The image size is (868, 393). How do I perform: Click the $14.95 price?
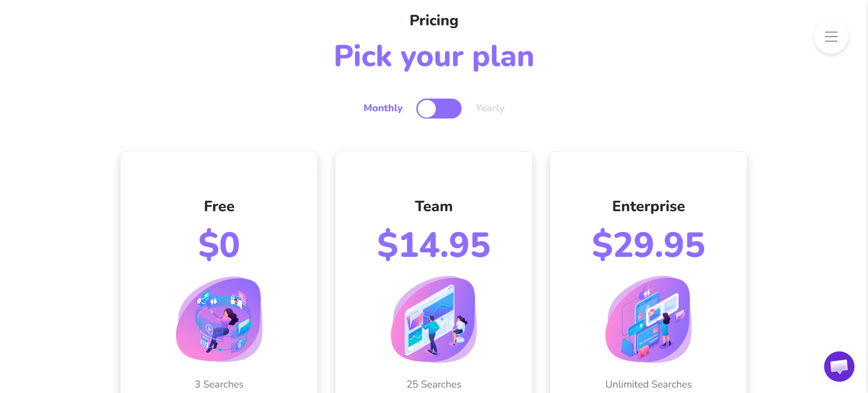click(x=434, y=245)
